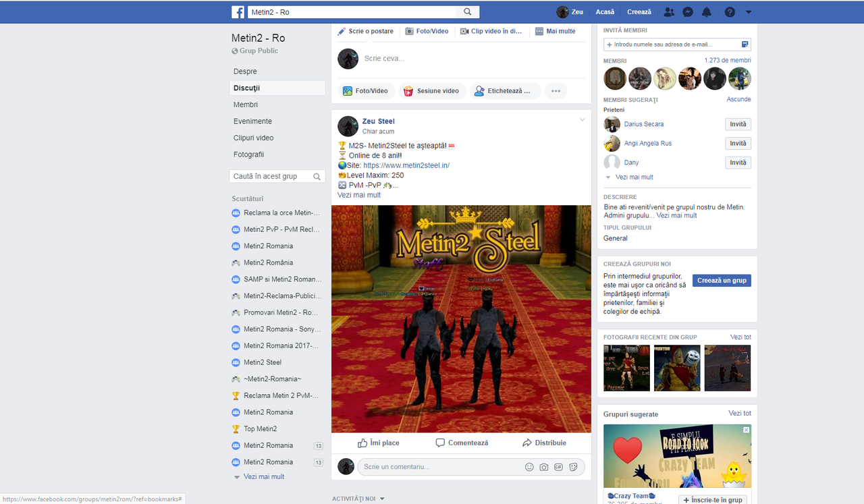
Task: Share the post via Distribuie
Action: pyautogui.click(x=544, y=443)
